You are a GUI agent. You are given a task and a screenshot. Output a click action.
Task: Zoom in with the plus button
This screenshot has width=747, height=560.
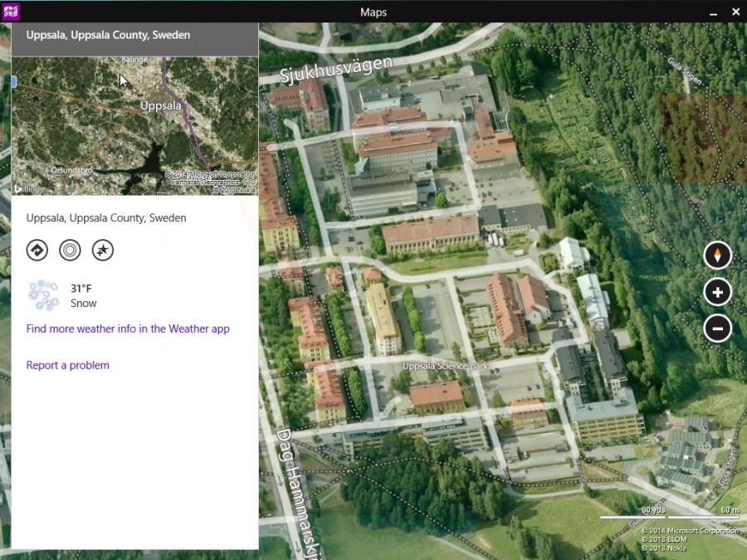[717, 292]
